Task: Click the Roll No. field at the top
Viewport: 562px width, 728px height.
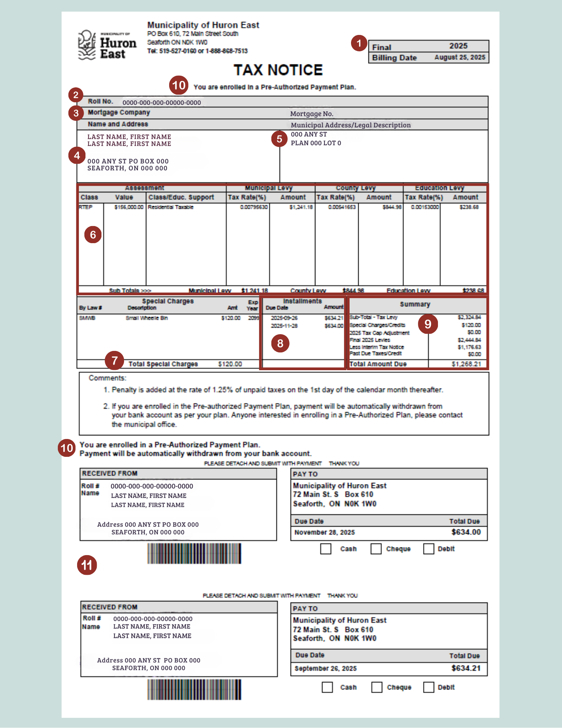Action: click(162, 103)
